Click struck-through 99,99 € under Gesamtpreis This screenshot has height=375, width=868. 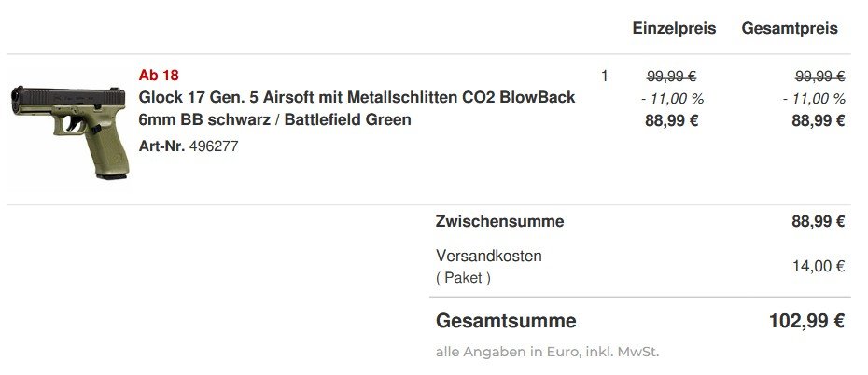tap(819, 76)
